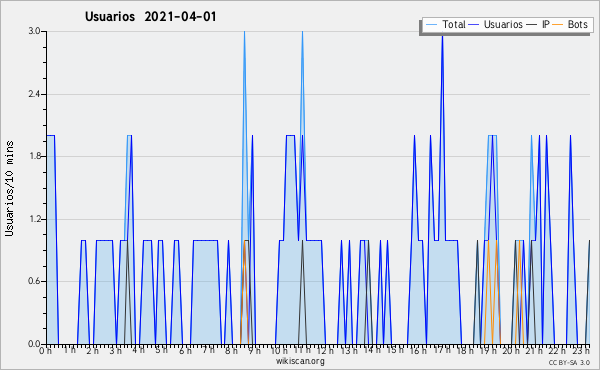Click the chart title 'Usuarios 2021-04-01'

(x=151, y=17)
